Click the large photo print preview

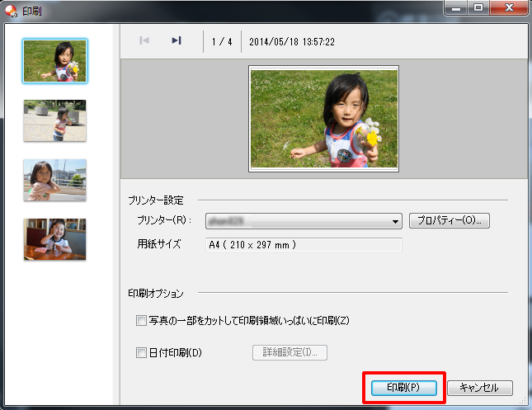coord(323,119)
